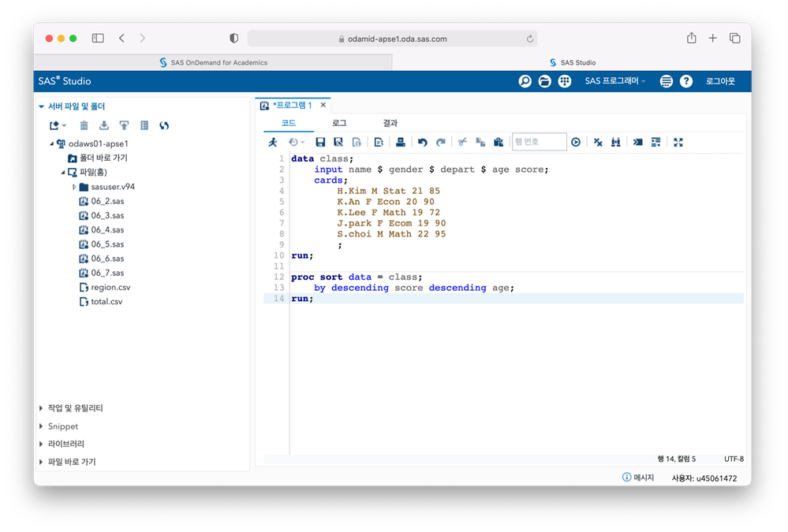Run the SAS program with the running man icon
Screen dimensions: 788x532
pos(273,142)
